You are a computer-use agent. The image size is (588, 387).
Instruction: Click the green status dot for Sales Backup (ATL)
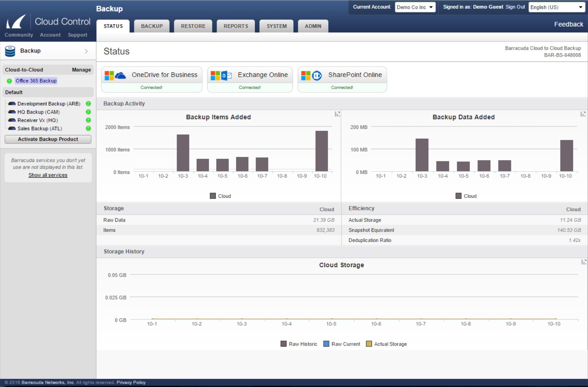[x=88, y=129]
